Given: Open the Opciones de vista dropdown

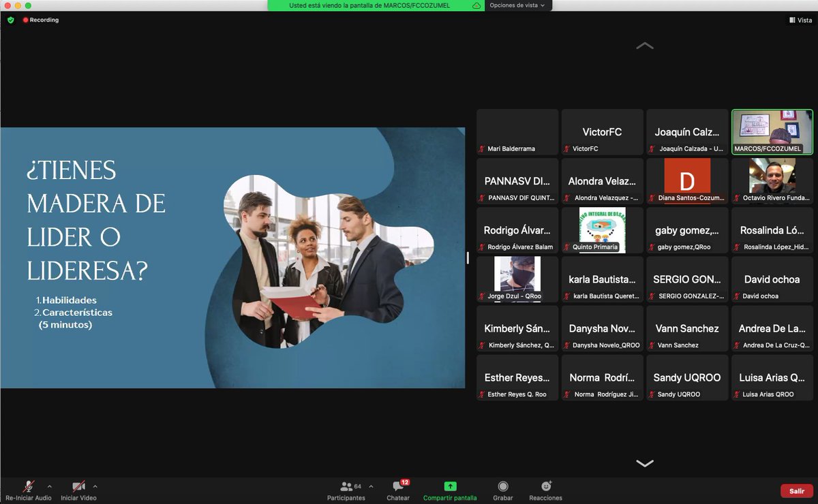Looking at the screenshot, I should (x=518, y=5).
